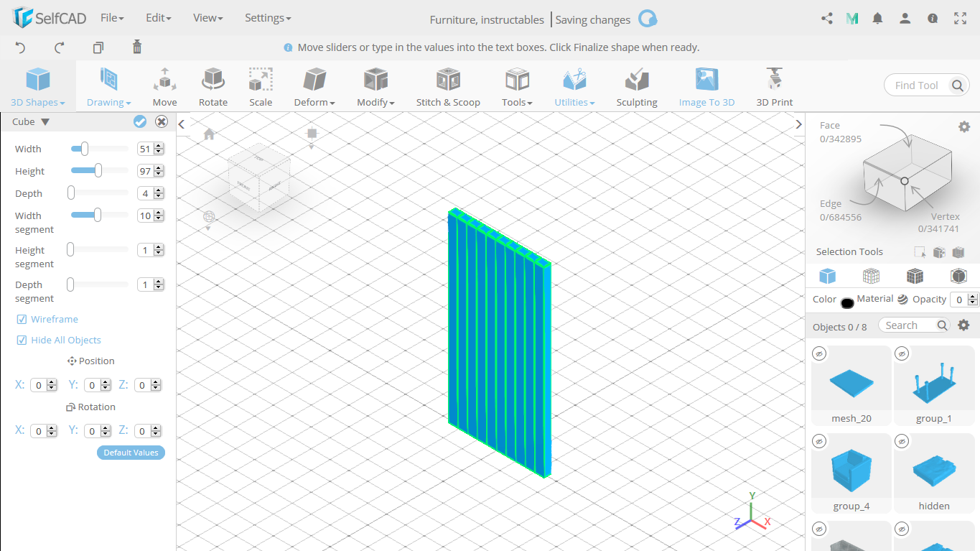
Task: Select the Scale tool
Action: pyautogui.click(x=261, y=87)
